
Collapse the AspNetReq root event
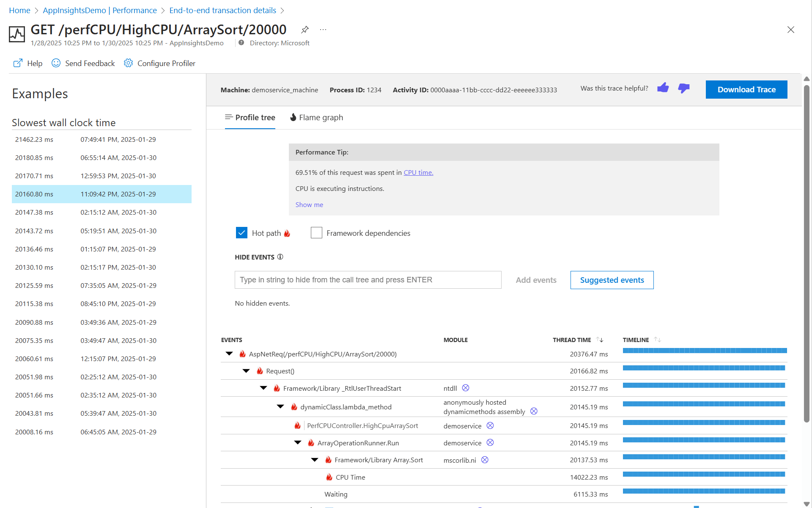[229, 354]
